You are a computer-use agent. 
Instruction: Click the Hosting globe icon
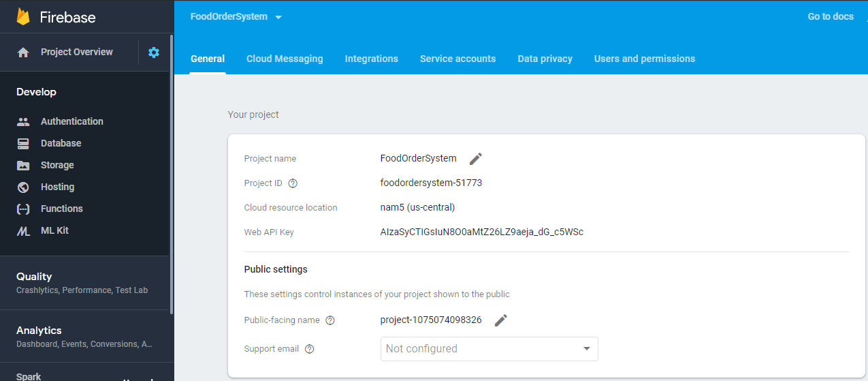23,187
